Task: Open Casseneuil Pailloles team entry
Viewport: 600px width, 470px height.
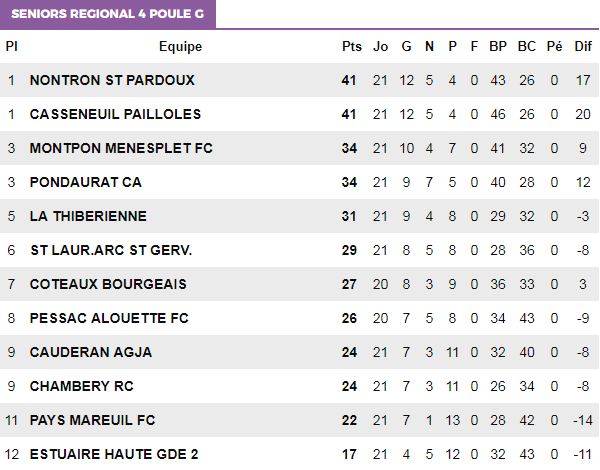Action: pos(115,114)
